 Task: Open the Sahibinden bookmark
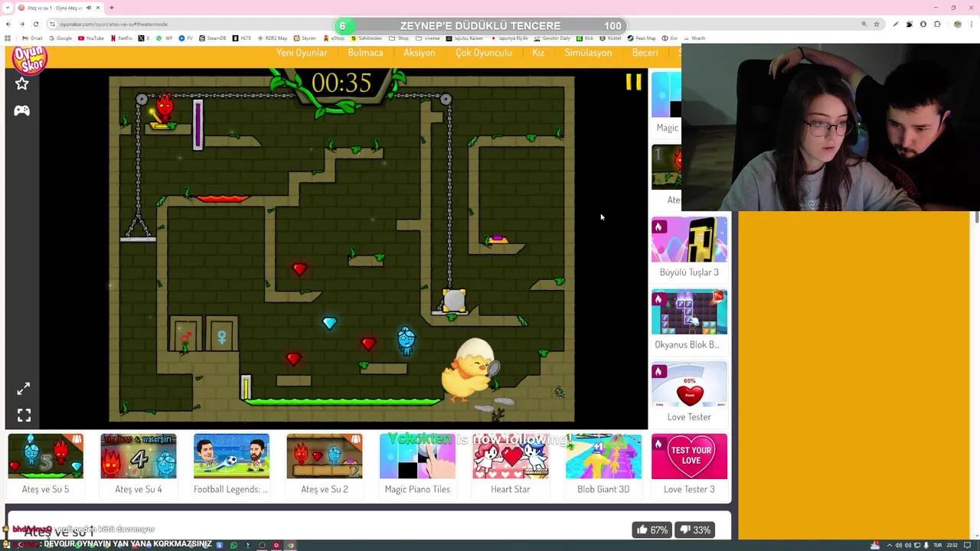[x=366, y=38]
